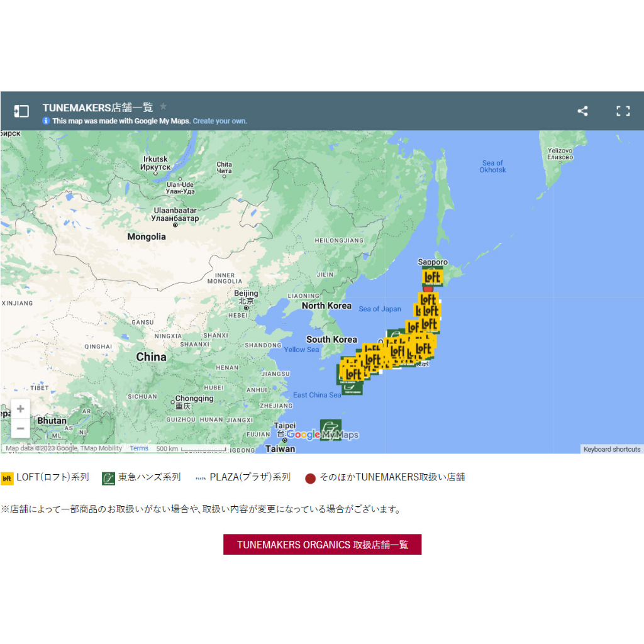Viewport: 644px width, 644px height.
Task: Open the map in fullscreen view
Action: click(x=623, y=111)
